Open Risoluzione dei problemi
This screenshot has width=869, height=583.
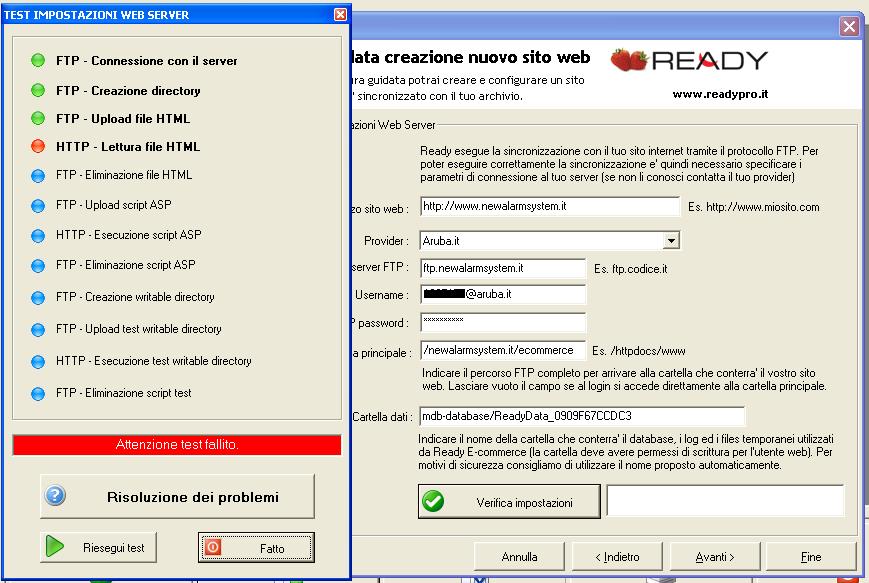coord(177,497)
